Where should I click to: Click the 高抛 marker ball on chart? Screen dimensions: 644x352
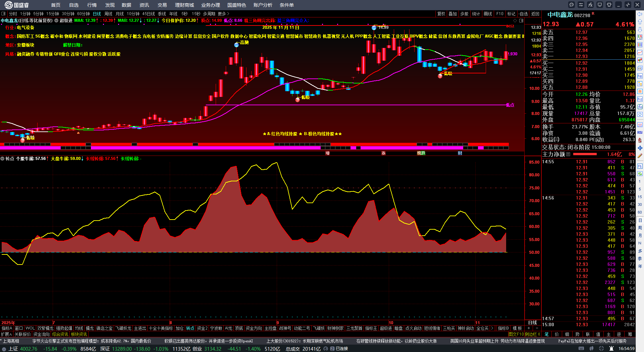(x=236, y=45)
